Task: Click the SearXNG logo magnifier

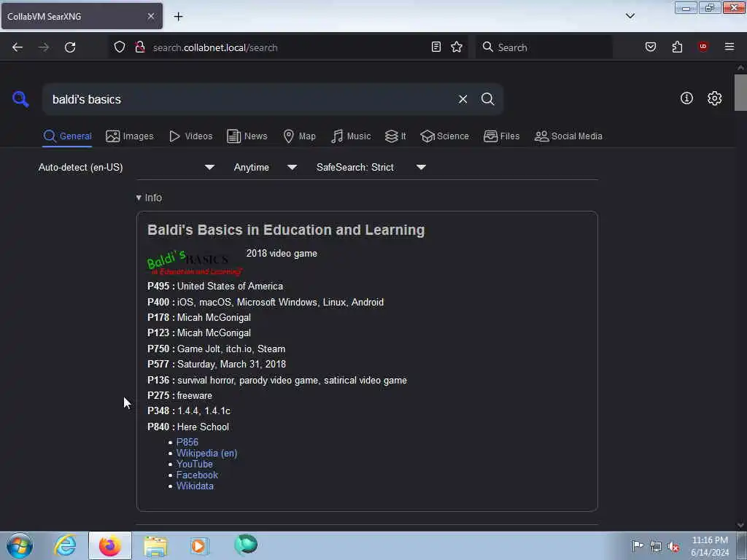Action: point(20,99)
